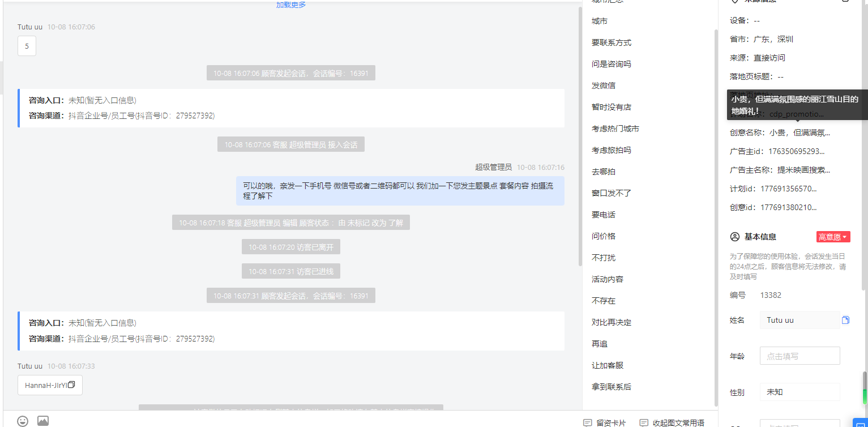Copy the HannaH-JIrYI message text via its copy icon

(x=71, y=385)
